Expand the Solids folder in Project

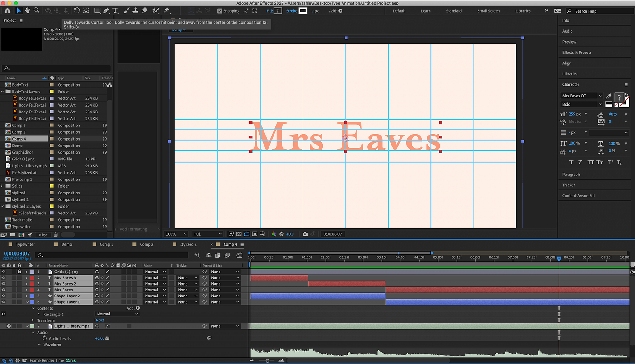pos(3,186)
